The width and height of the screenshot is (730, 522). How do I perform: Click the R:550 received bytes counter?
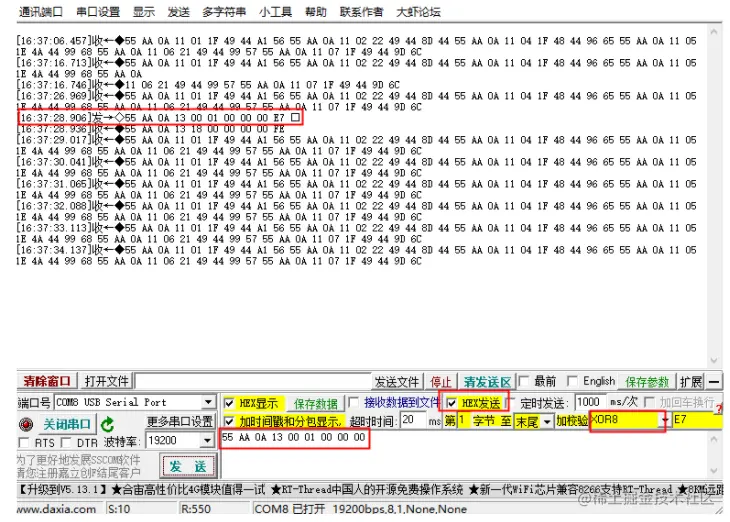(x=216, y=509)
